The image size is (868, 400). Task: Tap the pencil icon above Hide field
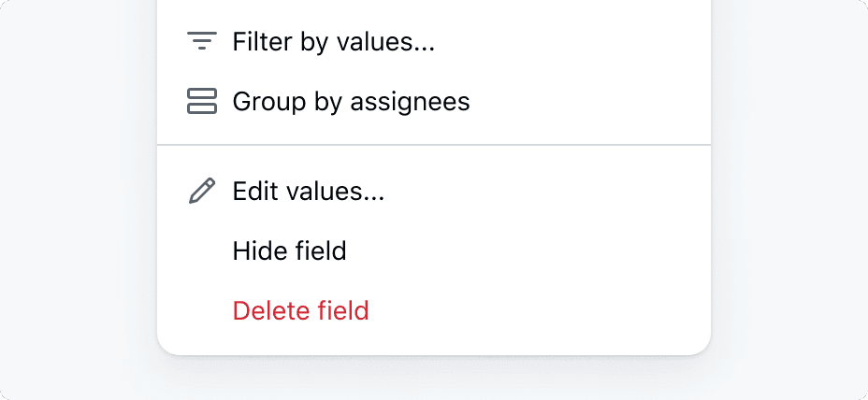[x=202, y=191]
